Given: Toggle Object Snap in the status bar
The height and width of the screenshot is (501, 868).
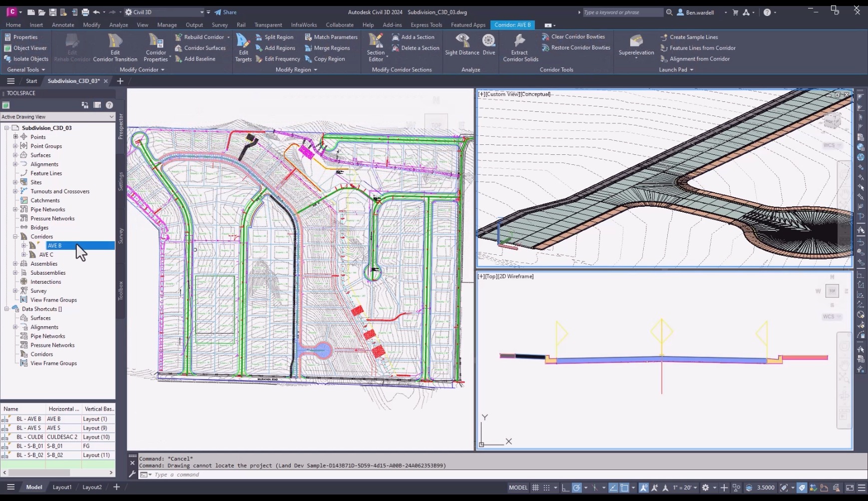Looking at the screenshot, I should 624,487.
